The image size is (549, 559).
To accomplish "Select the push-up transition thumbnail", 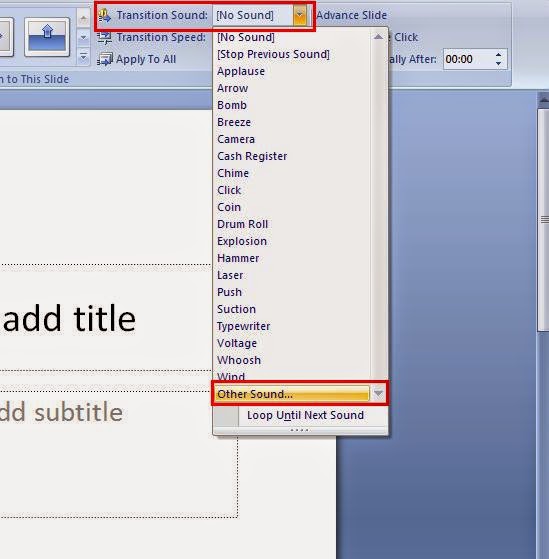I will coord(47,37).
